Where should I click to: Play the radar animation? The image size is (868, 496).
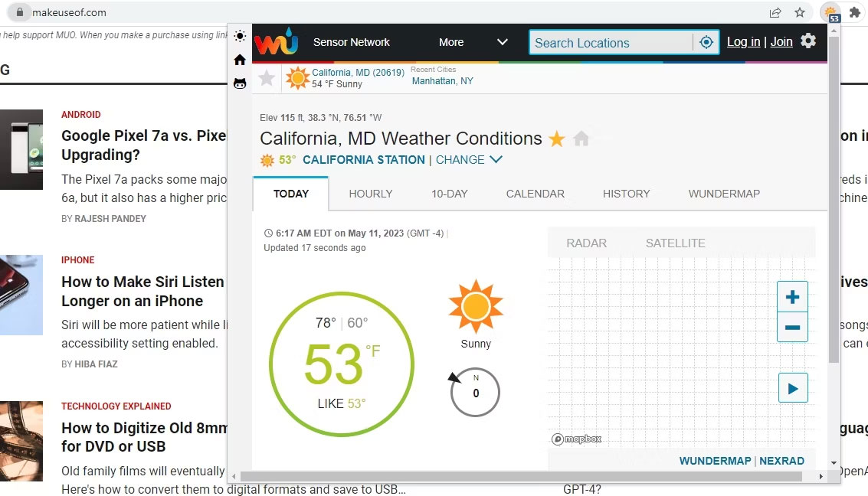793,388
